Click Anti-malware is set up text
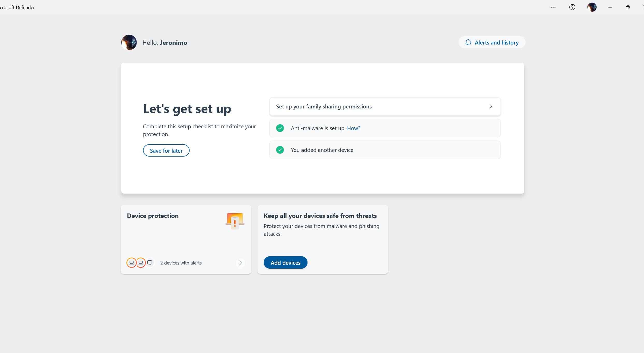 (318, 128)
